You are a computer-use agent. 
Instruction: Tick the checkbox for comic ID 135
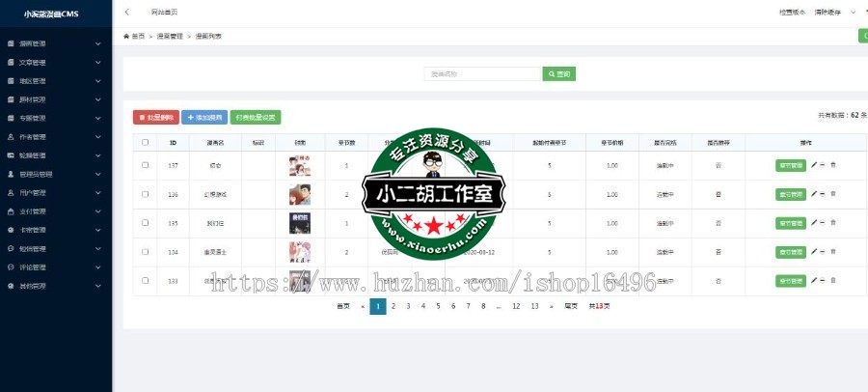[x=146, y=223]
